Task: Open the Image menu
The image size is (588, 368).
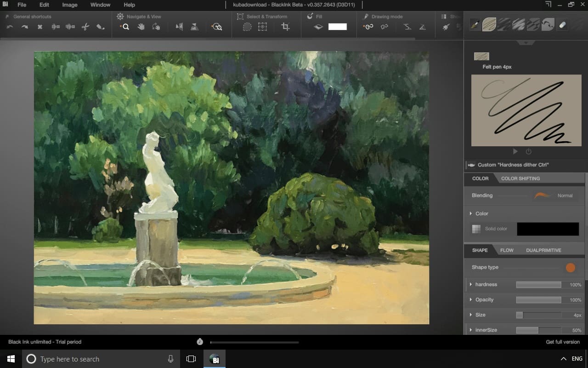Action: (x=69, y=5)
